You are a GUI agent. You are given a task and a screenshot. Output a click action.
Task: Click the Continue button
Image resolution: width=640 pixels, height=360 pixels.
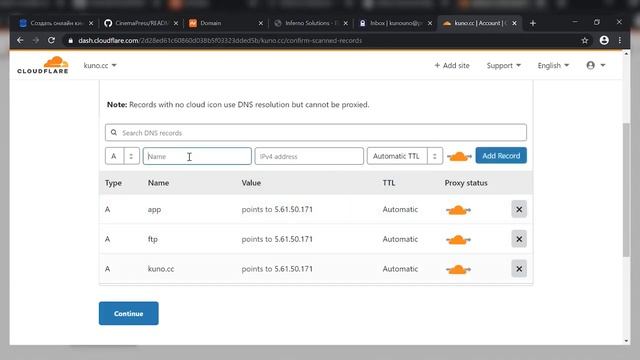click(x=129, y=313)
